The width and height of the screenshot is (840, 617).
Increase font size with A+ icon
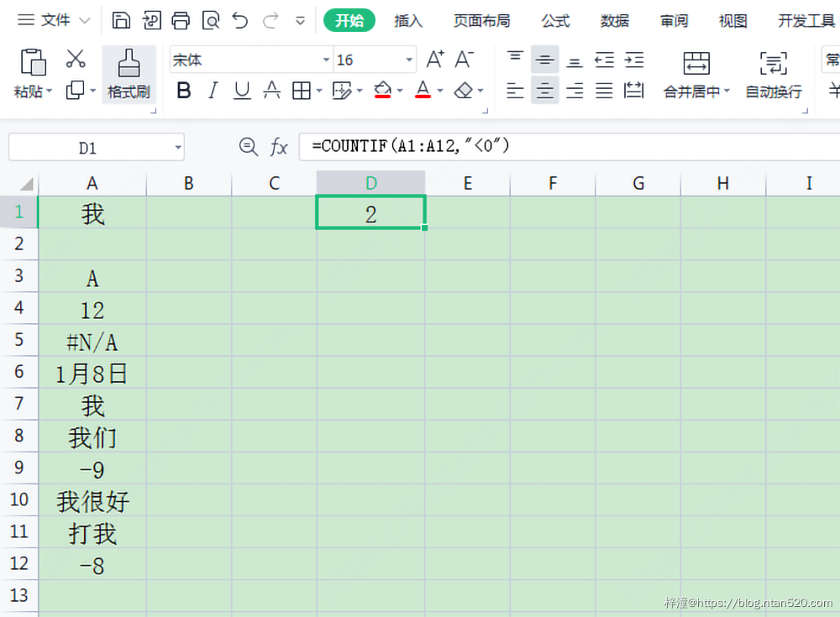tap(435, 59)
